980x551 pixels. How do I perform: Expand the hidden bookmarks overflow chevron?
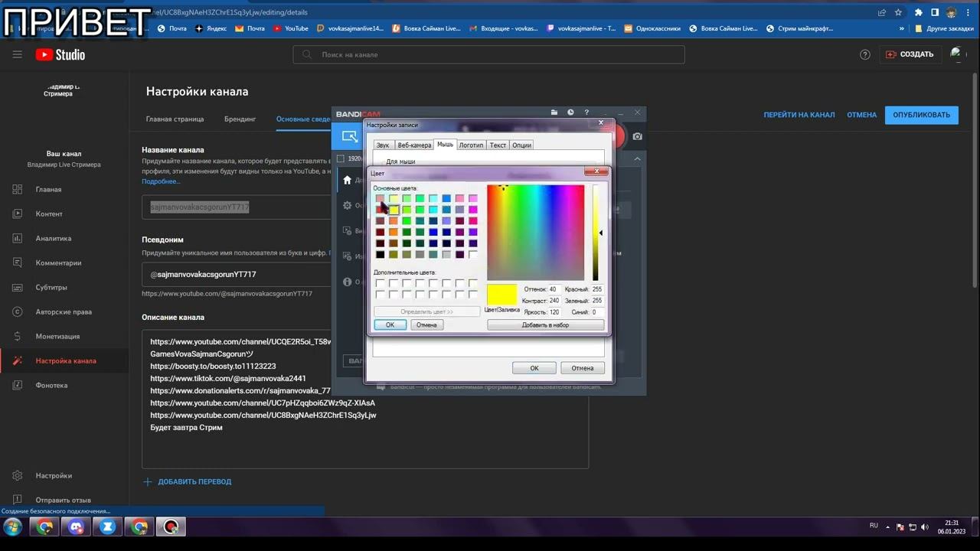pos(902,28)
